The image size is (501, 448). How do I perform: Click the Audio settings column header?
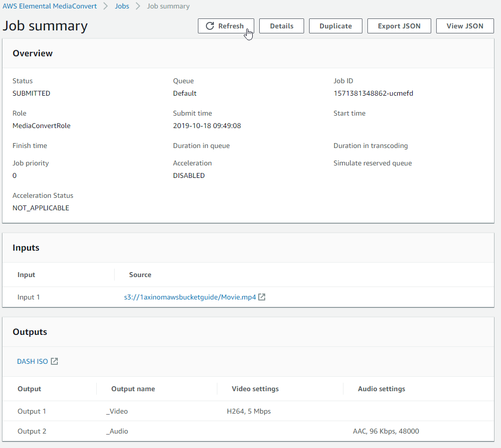click(x=381, y=389)
